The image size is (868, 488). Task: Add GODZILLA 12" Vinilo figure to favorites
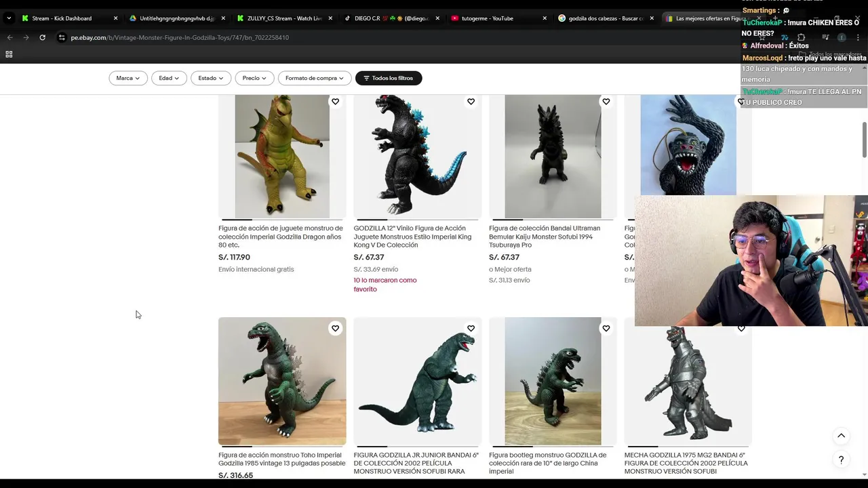(471, 102)
